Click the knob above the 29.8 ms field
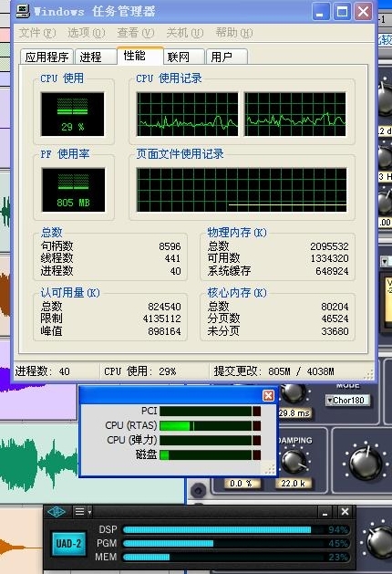The width and height of the screenshot is (392, 574). point(294,394)
